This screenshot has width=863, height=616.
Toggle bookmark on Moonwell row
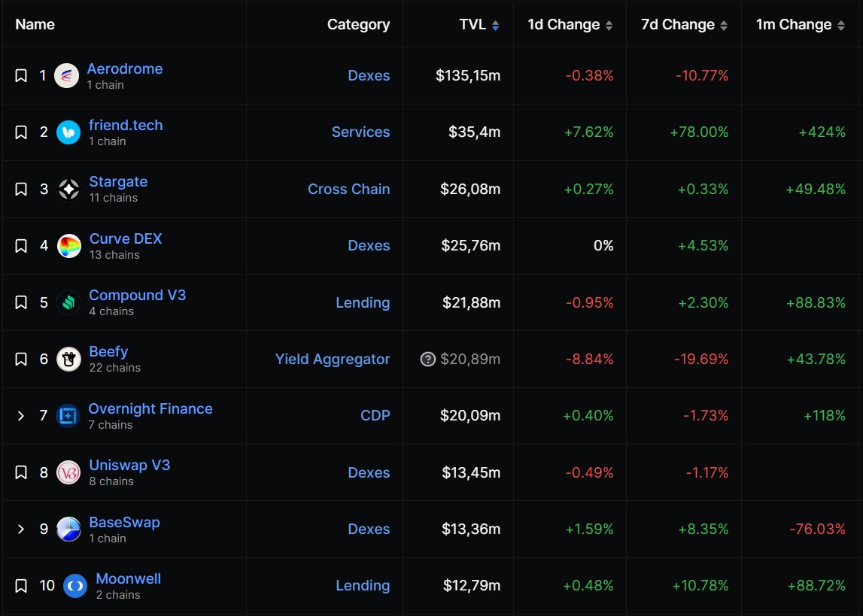tap(21, 586)
